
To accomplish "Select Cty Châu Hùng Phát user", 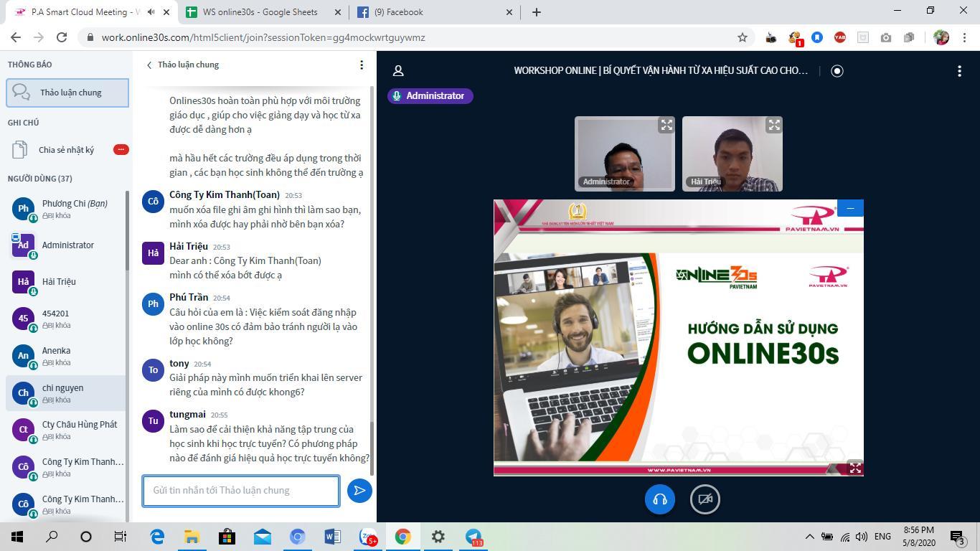I will pyautogui.click(x=66, y=430).
